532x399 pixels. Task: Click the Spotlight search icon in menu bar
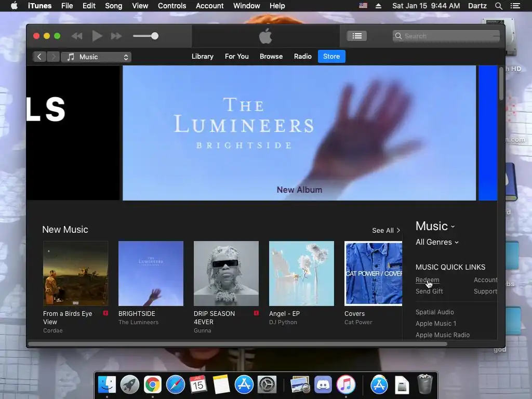pos(498,6)
